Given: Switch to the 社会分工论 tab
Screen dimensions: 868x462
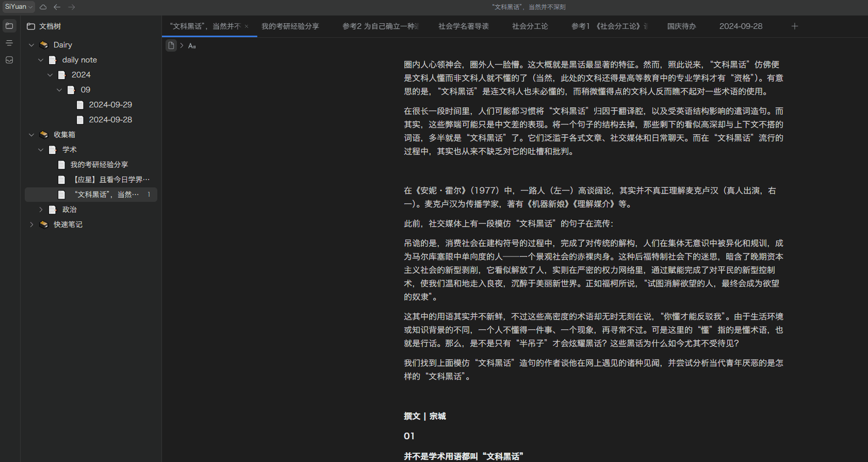Looking at the screenshot, I should click(x=530, y=26).
